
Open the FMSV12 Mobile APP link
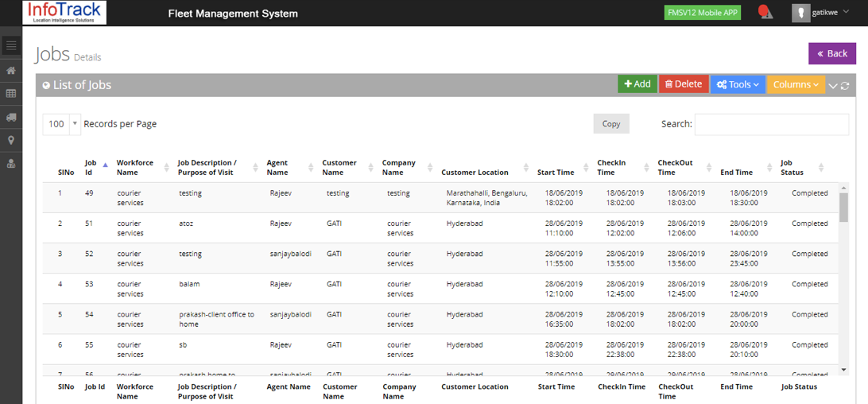click(x=703, y=13)
